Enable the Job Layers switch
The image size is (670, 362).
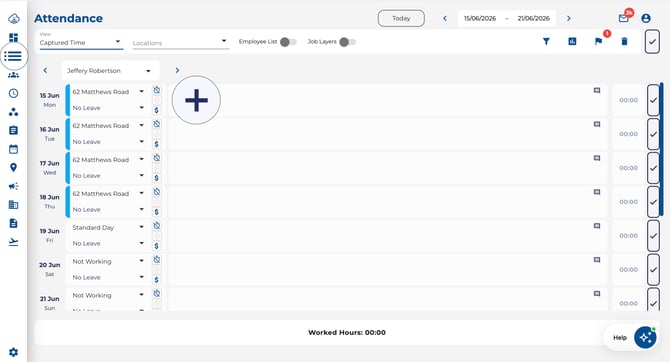tap(347, 42)
